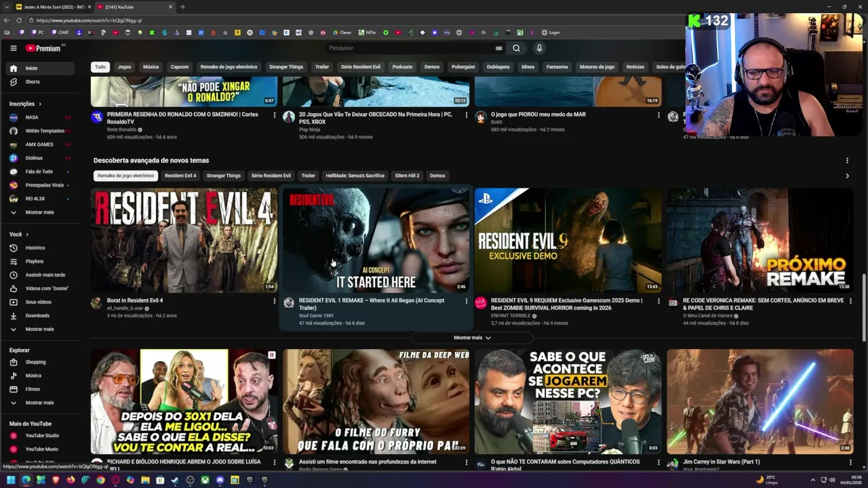Open options menu for Borat in Resident Evil 4

point(274,301)
